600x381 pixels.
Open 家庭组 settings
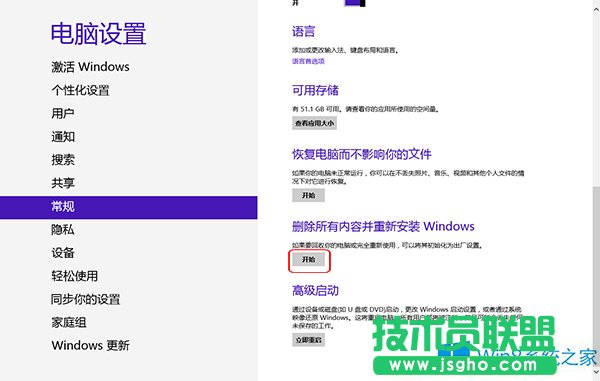point(69,322)
